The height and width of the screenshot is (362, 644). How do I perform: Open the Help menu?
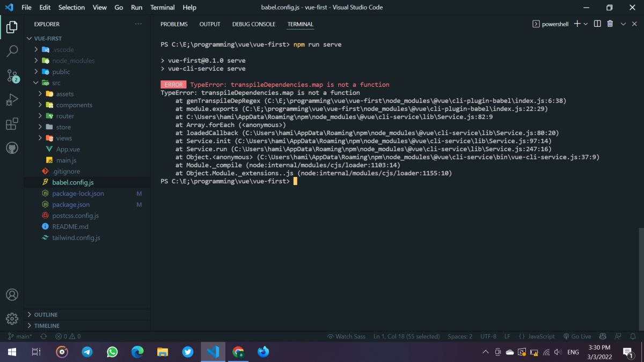click(189, 8)
